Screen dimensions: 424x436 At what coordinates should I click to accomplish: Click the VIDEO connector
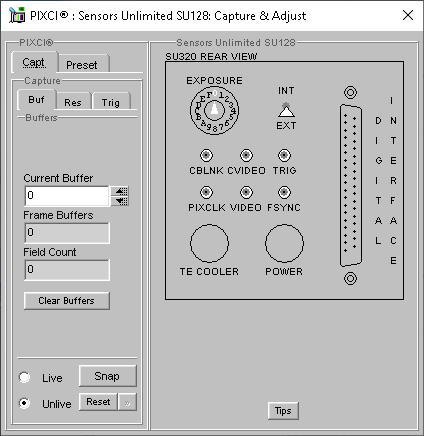[246, 192]
